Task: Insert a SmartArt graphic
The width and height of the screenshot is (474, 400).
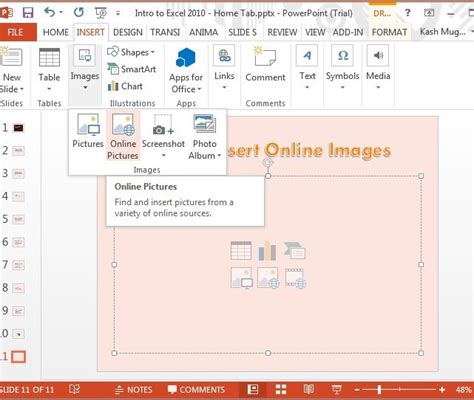Action: pyautogui.click(x=131, y=69)
